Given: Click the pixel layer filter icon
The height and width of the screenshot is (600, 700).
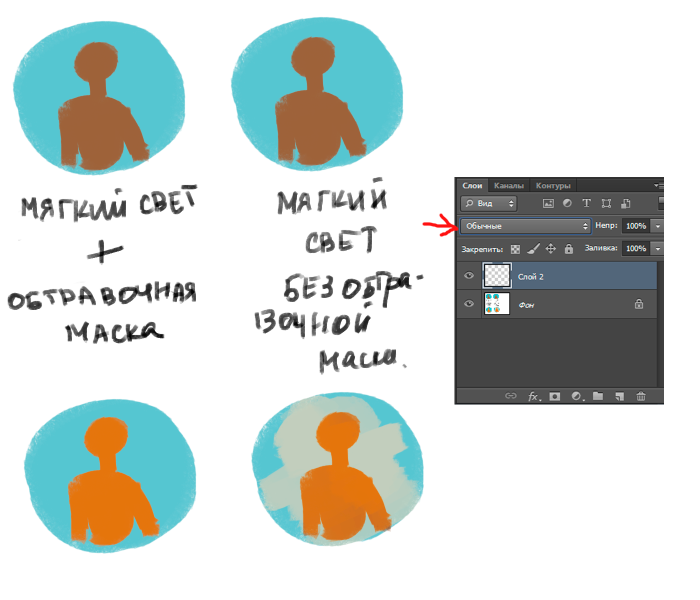Looking at the screenshot, I should [x=548, y=203].
